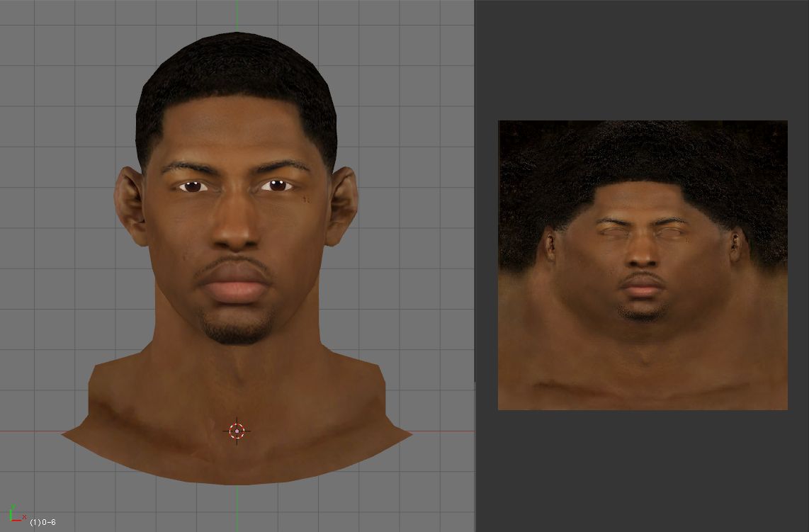
Task: Click the 3D cursor crosshair below the neck
Action: tap(237, 431)
